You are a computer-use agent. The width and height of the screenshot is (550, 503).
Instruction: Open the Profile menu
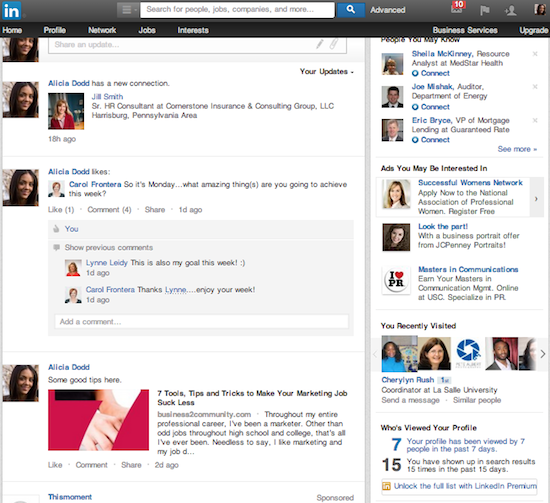[55, 30]
